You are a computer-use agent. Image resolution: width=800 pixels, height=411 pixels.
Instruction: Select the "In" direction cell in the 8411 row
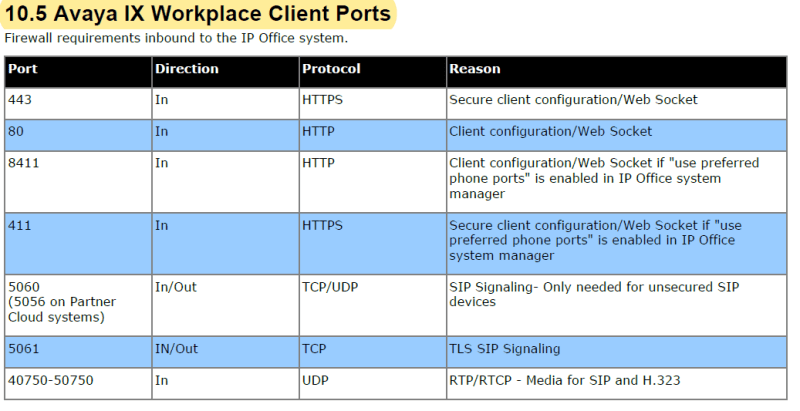pyautogui.click(x=225, y=182)
